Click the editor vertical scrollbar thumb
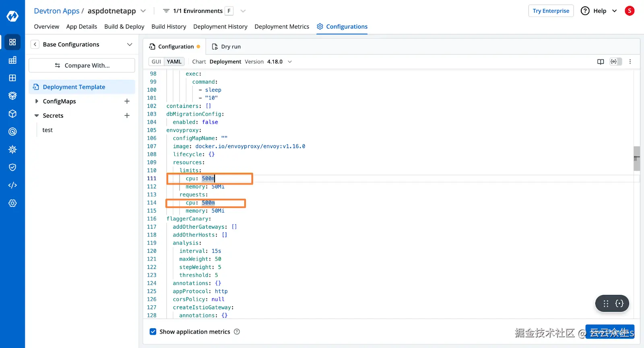The height and width of the screenshot is (348, 644). tap(637, 158)
